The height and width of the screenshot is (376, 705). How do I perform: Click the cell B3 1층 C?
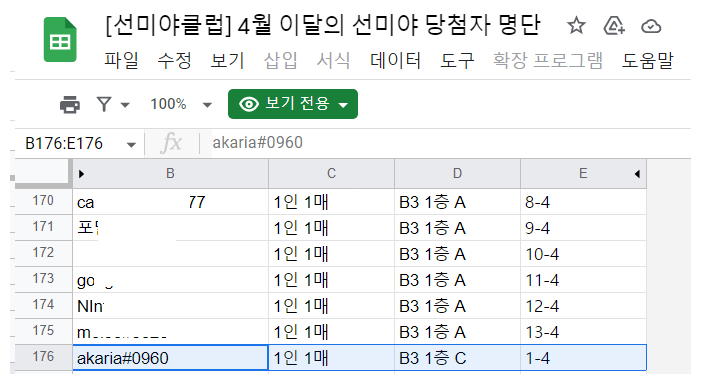pyautogui.click(x=457, y=358)
